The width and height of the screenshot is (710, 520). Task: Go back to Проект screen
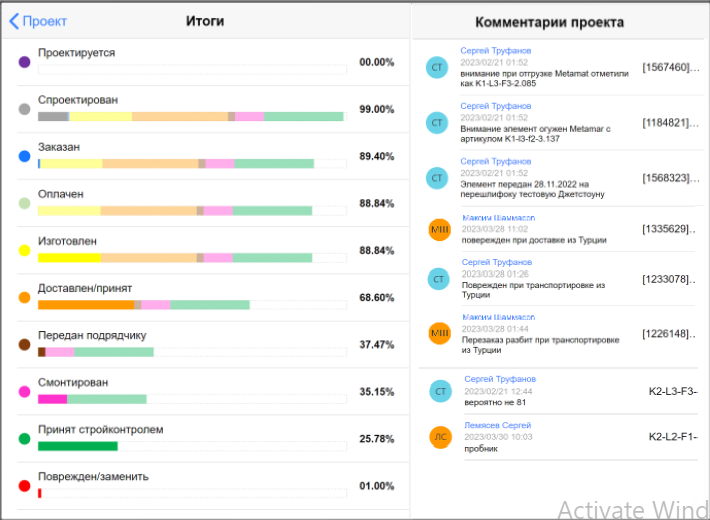[38, 21]
